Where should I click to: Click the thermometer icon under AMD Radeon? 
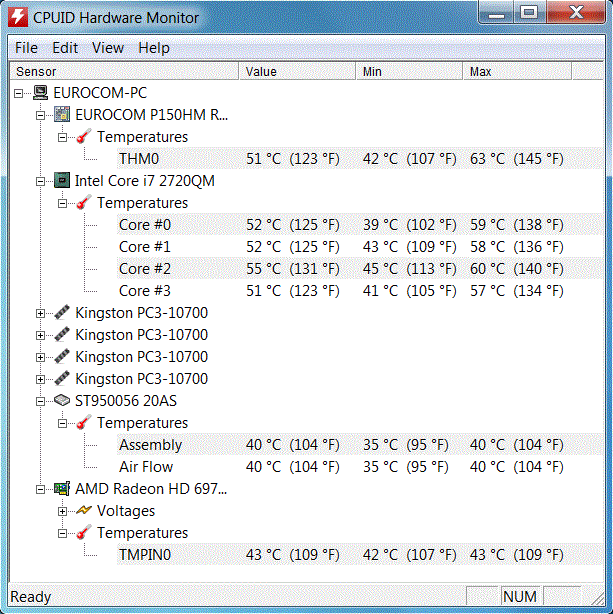pos(84,533)
